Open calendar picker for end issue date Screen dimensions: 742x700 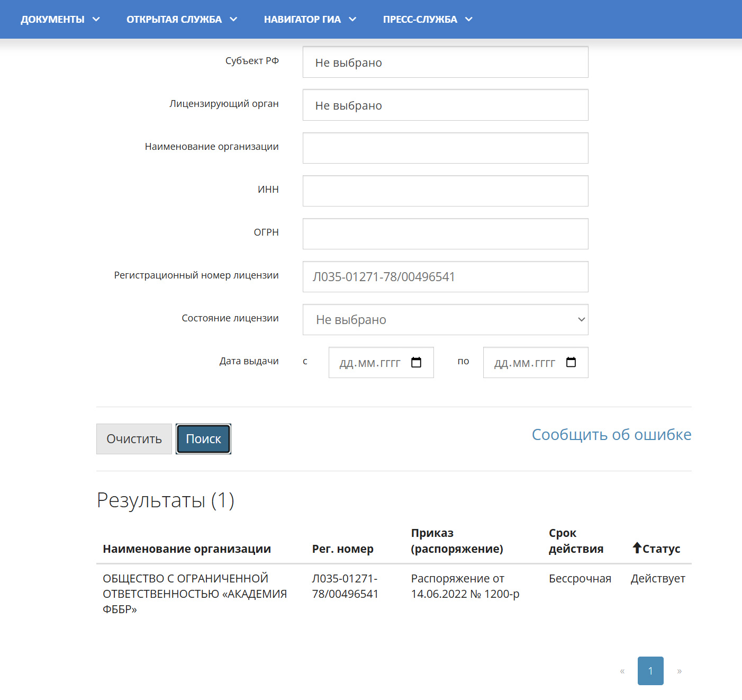[571, 363]
